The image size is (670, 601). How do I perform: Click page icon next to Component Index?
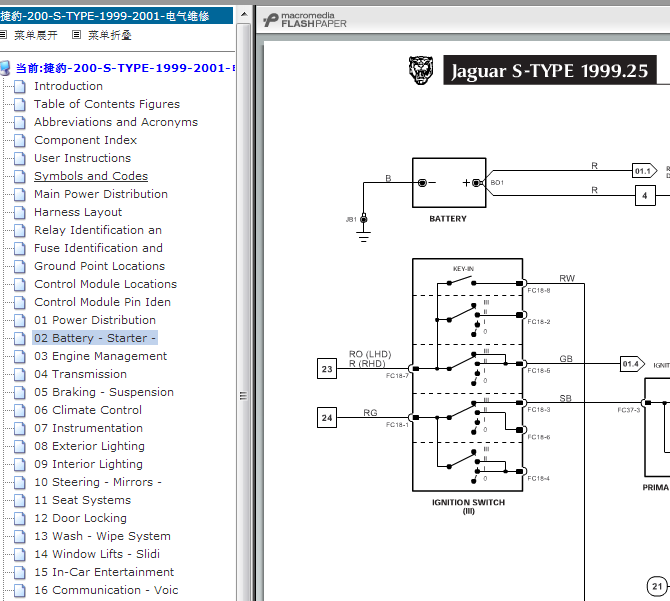tap(19, 140)
